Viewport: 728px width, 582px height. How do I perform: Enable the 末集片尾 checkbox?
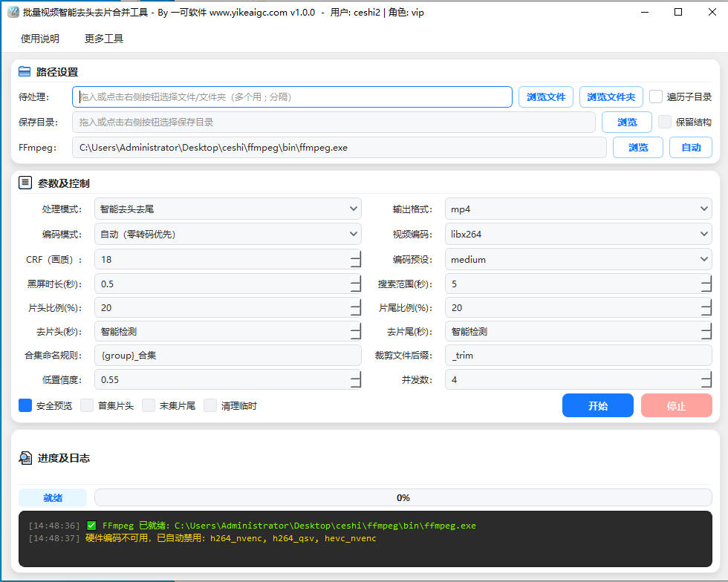(149, 405)
